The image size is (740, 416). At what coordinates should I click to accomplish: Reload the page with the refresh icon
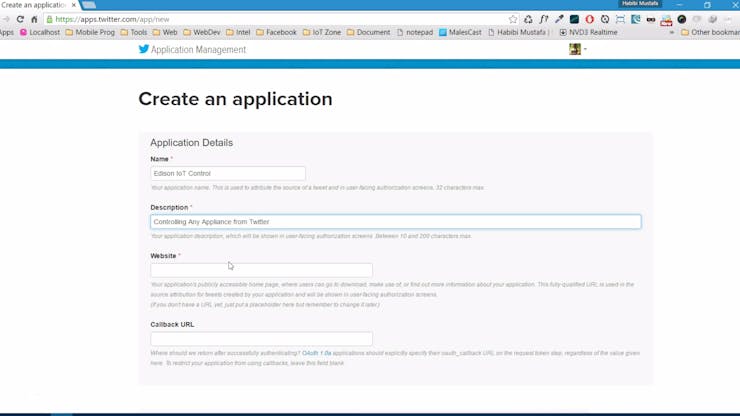[20, 19]
